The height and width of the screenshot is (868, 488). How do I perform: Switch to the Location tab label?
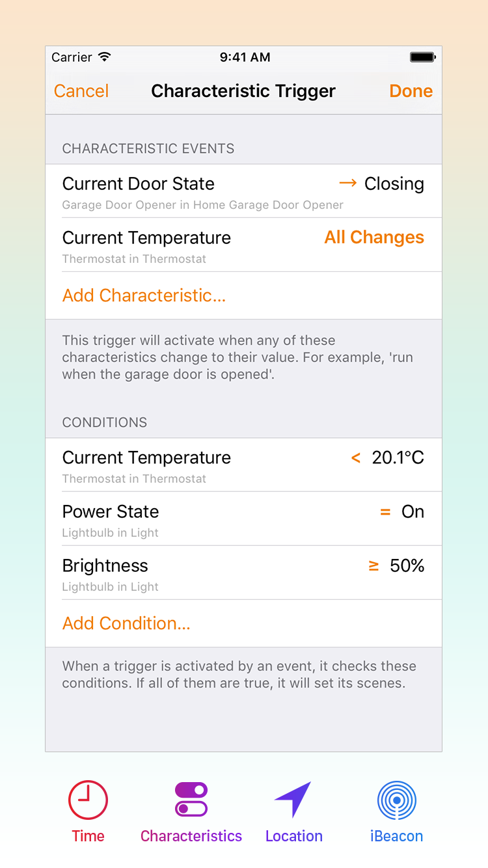(293, 836)
